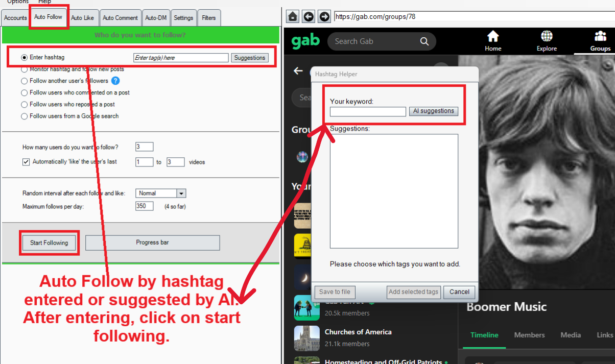Expand the Random interval Normal dropdown
This screenshot has height=364, width=615.
181,193
